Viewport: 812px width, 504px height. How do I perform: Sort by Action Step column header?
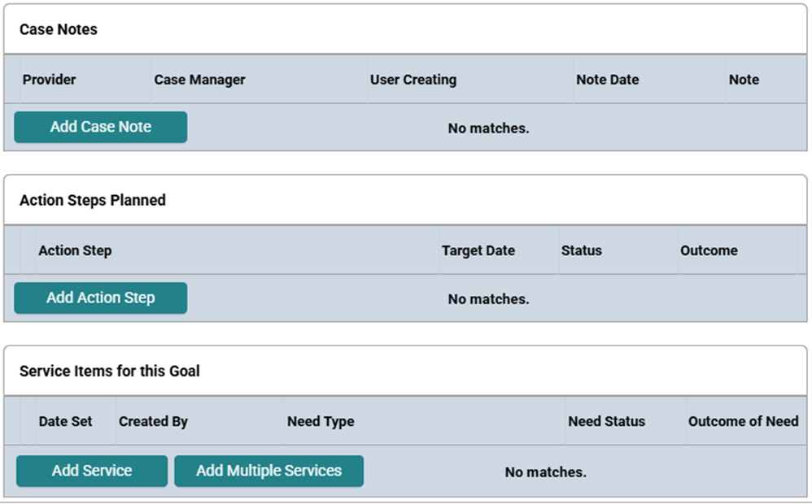click(75, 250)
